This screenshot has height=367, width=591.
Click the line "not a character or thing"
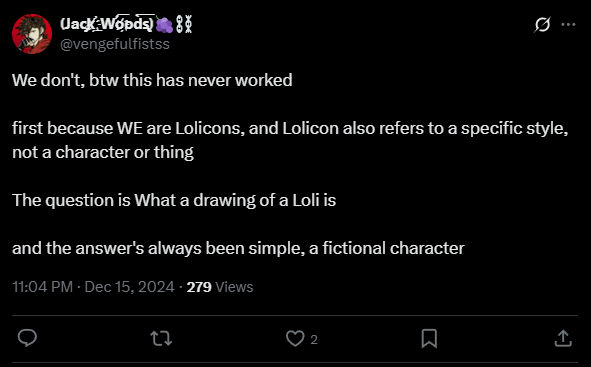point(103,152)
